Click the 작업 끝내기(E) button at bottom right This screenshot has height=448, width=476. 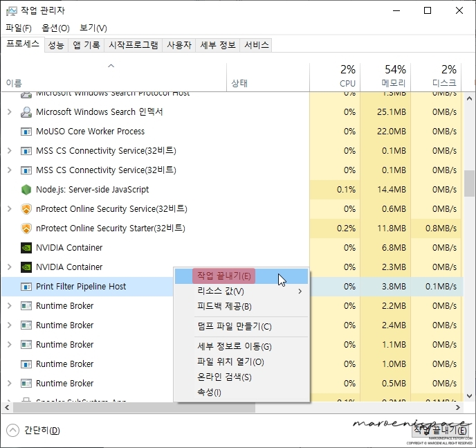(x=440, y=430)
